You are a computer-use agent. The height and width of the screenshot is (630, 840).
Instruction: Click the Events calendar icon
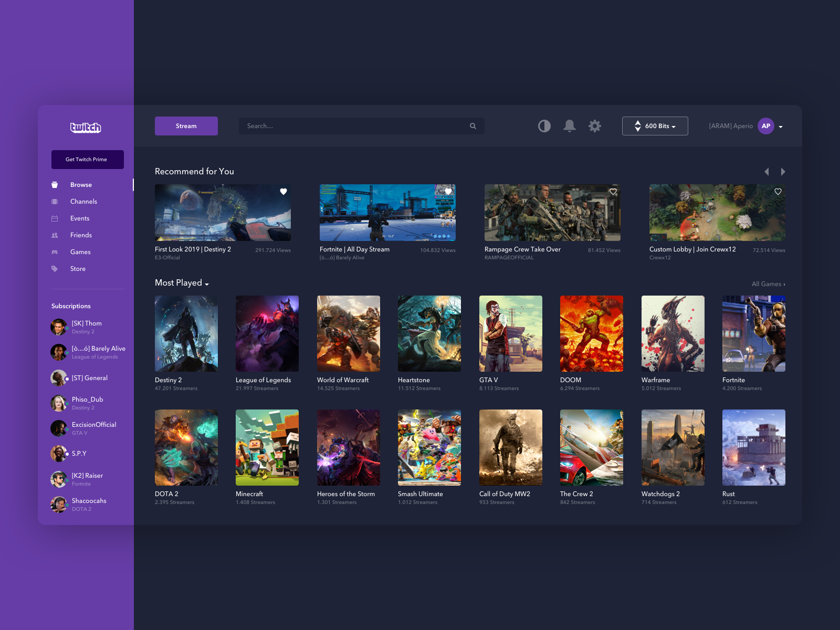[55, 218]
